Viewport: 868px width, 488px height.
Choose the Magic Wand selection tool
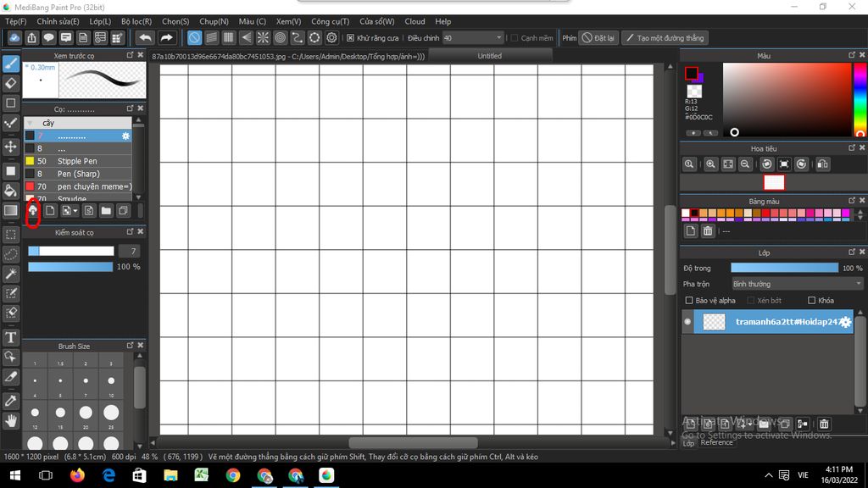(11, 274)
